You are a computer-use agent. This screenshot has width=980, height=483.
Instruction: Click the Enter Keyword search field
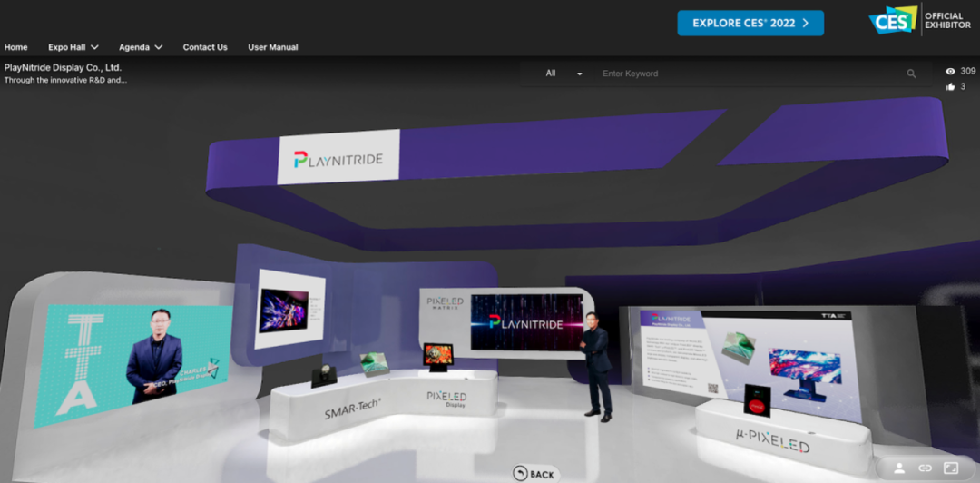point(749,74)
